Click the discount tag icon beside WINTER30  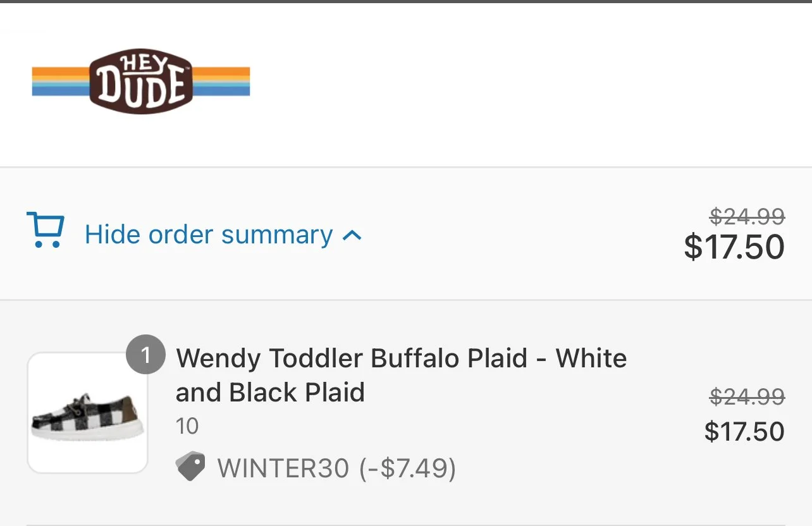coord(190,467)
